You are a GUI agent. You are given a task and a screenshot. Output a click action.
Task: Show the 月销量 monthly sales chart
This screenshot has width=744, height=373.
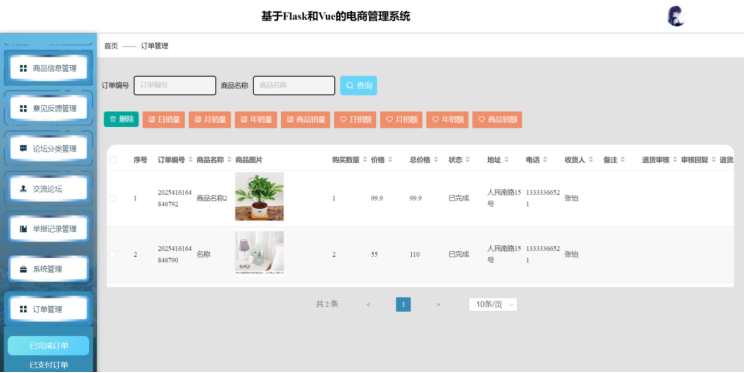pos(210,120)
